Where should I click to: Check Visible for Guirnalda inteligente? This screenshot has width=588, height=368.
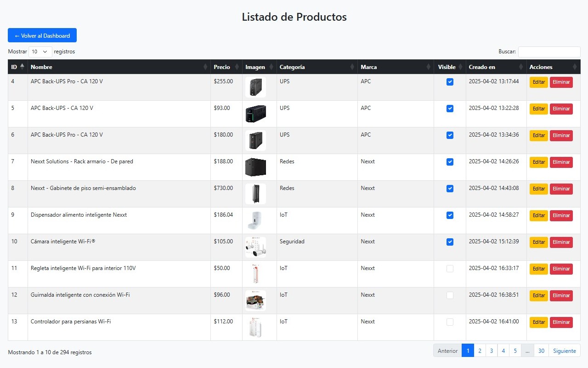point(450,295)
